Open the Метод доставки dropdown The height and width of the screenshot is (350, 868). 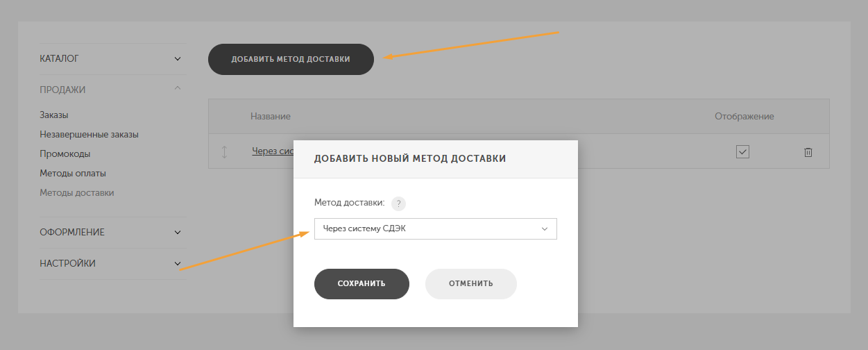click(436, 228)
